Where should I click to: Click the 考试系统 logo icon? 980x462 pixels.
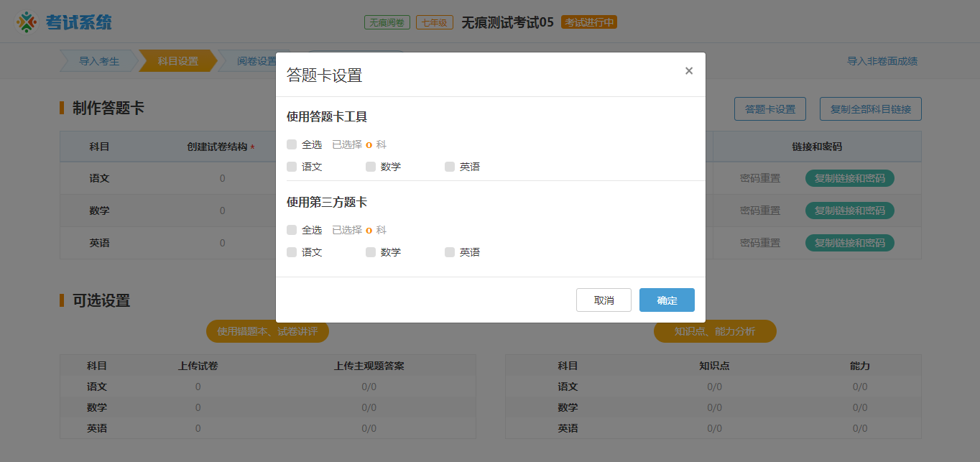point(27,22)
